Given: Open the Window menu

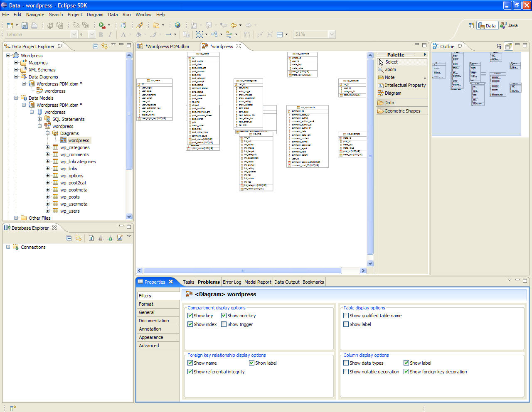Looking at the screenshot, I should (x=143, y=15).
